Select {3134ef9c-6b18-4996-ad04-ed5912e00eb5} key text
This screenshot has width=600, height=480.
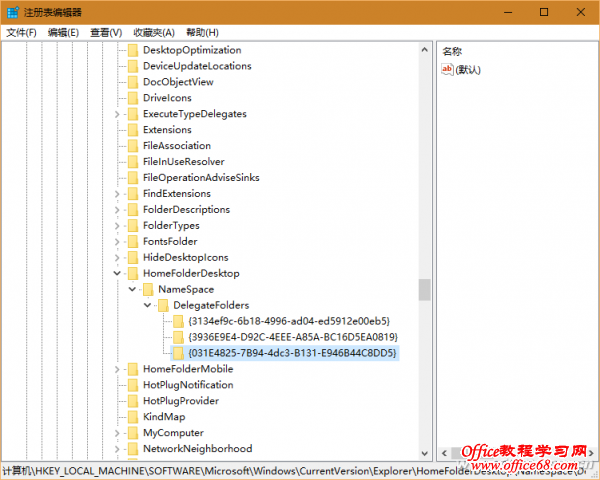tap(289, 321)
